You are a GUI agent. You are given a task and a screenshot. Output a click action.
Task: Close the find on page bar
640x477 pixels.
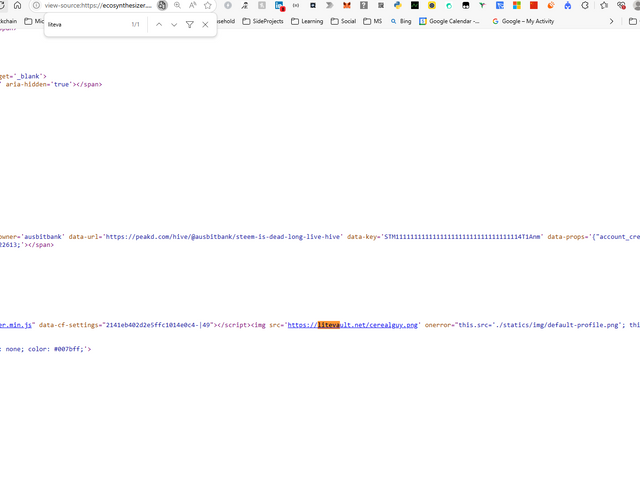click(x=205, y=24)
